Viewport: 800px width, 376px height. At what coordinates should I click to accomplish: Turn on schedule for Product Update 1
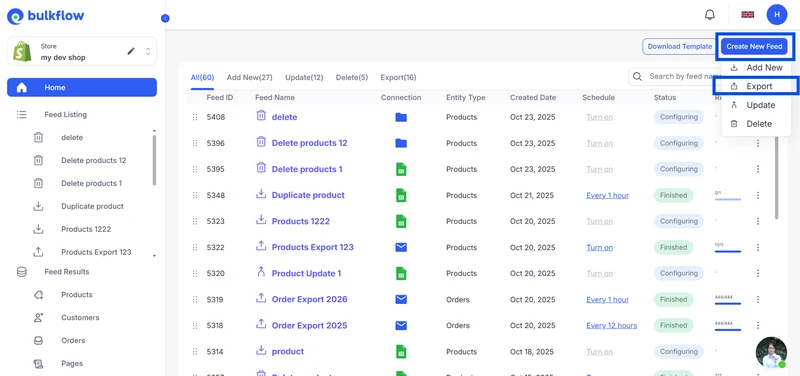click(599, 273)
